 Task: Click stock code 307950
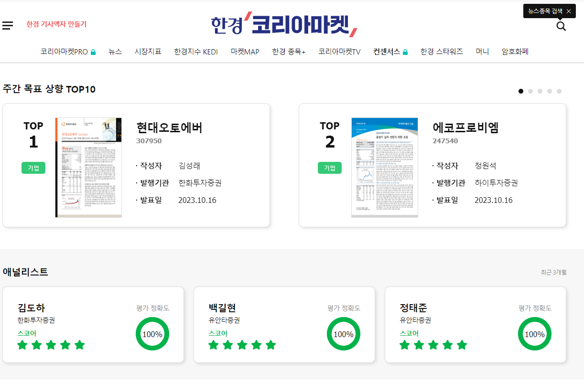click(149, 141)
